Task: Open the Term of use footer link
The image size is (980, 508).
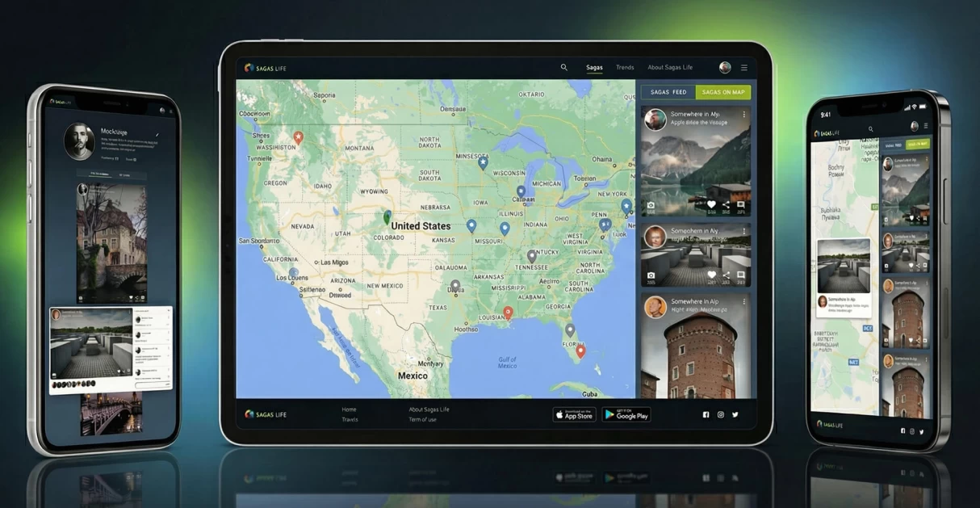Action: point(422,420)
